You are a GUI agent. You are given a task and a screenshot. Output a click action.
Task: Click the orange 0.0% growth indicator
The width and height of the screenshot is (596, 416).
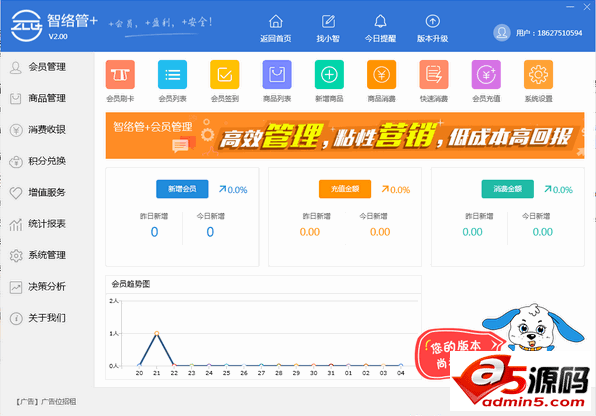point(396,189)
